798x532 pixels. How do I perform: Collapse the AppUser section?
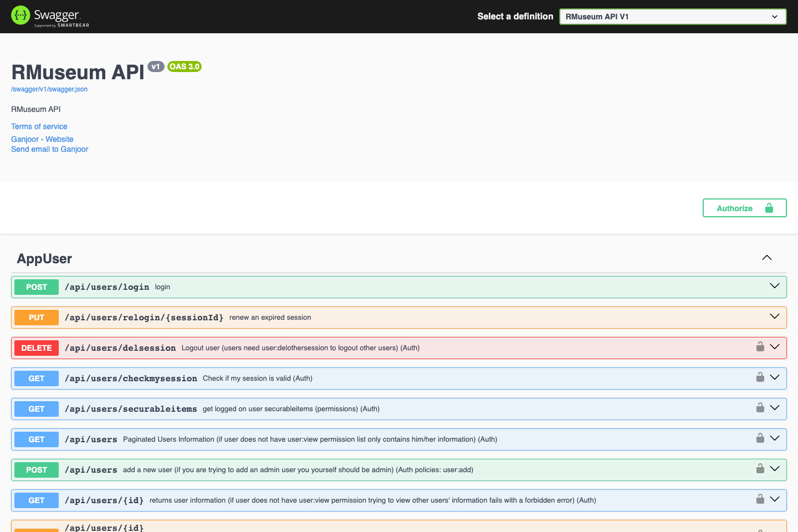pyautogui.click(x=766, y=257)
